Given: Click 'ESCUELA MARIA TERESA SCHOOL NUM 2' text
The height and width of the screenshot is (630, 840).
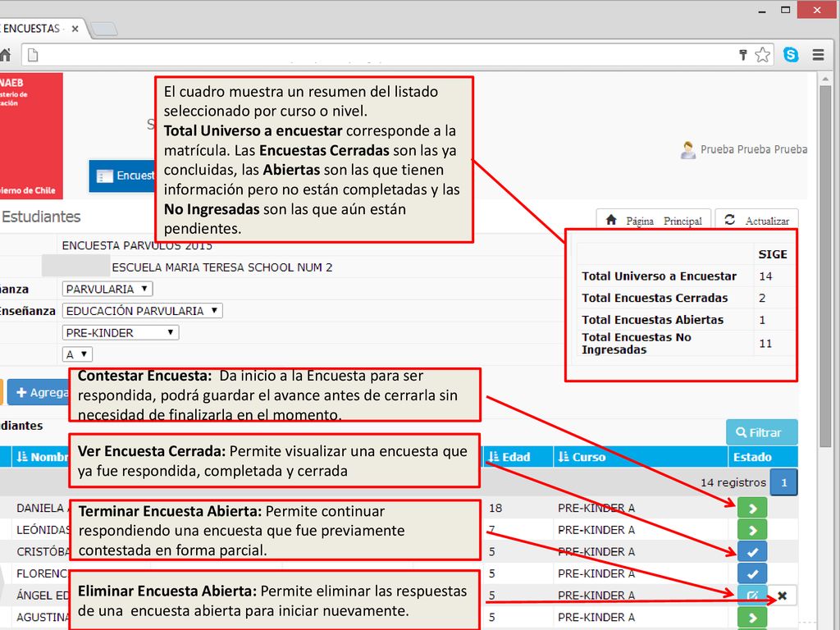Looking at the screenshot, I should 221,267.
